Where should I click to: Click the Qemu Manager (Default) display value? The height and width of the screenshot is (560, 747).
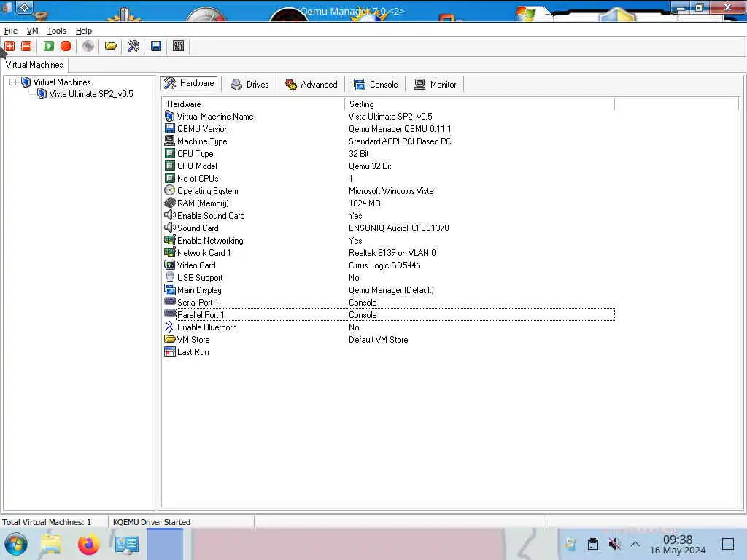tap(391, 290)
